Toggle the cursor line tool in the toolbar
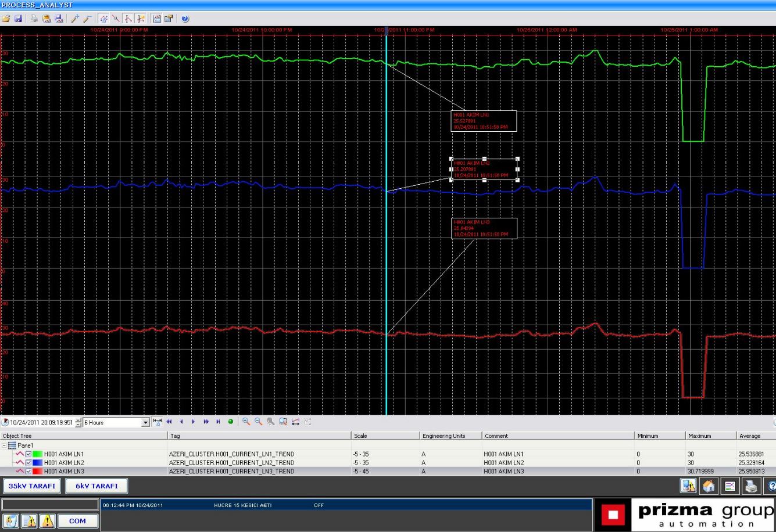The width and height of the screenshot is (776, 532). [116, 19]
